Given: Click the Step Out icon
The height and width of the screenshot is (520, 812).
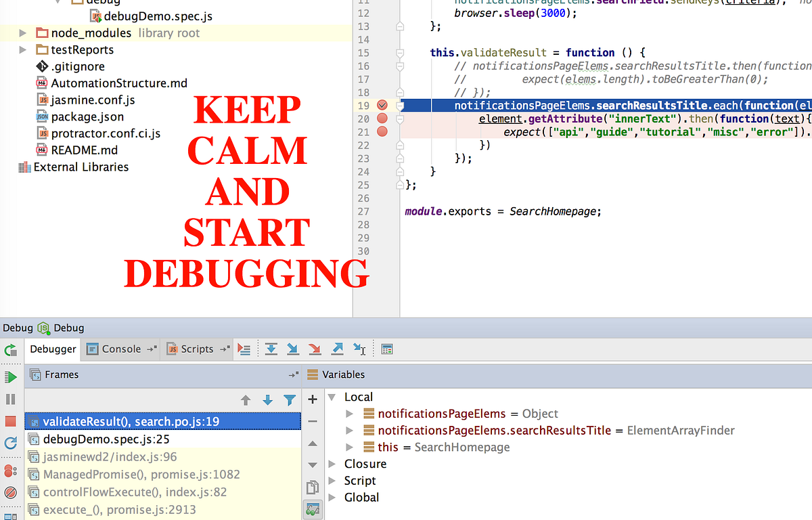Looking at the screenshot, I should [x=337, y=349].
